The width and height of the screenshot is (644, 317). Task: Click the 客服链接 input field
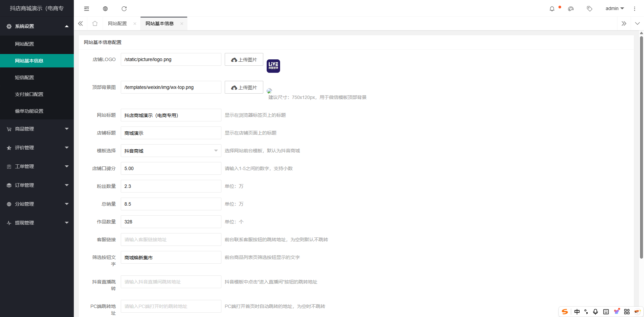pyautogui.click(x=171, y=240)
